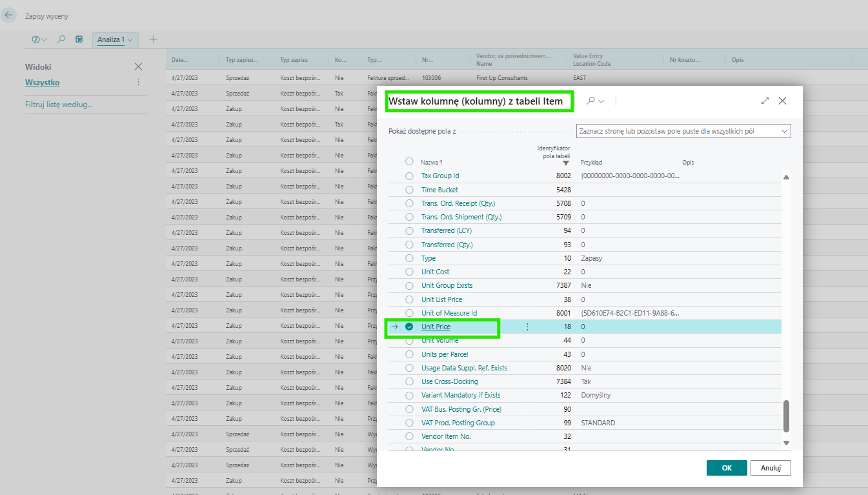Click the search magnifier in the page toolbar
Viewport: 868px width, 495px height.
click(x=61, y=39)
